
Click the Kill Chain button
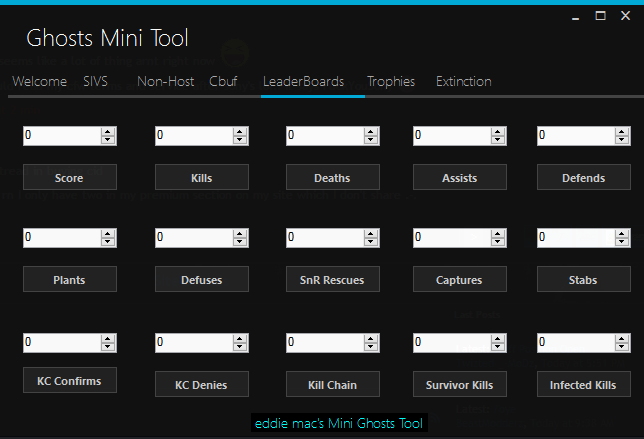(333, 384)
